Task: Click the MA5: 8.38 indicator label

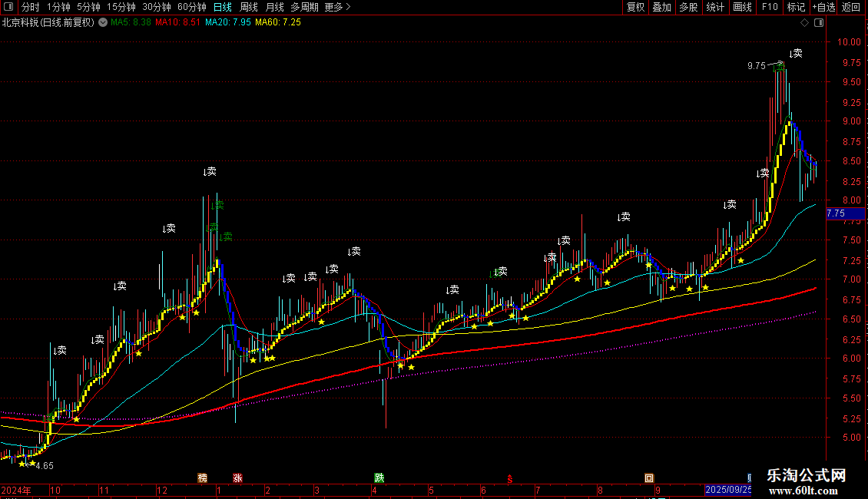Action: coord(131,22)
